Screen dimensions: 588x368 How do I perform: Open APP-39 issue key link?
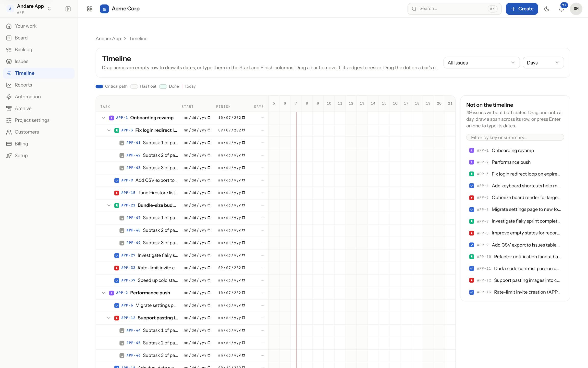(x=128, y=280)
